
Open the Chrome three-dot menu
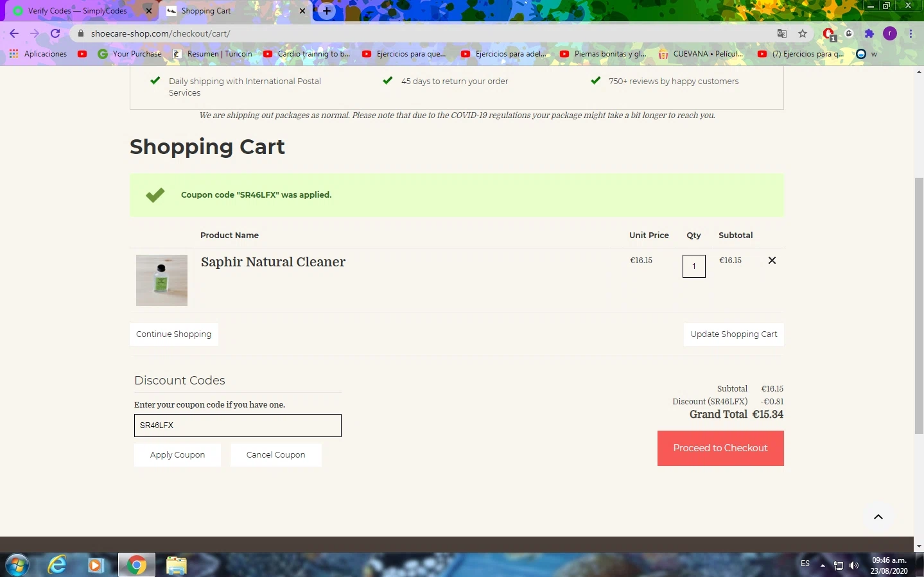[x=911, y=33]
